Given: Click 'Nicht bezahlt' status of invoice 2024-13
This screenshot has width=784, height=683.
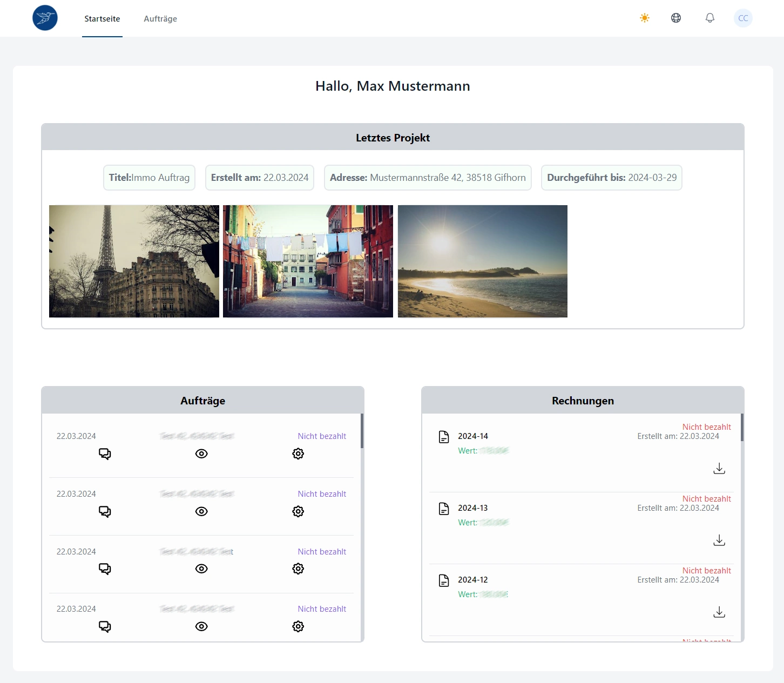Looking at the screenshot, I should [706, 499].
